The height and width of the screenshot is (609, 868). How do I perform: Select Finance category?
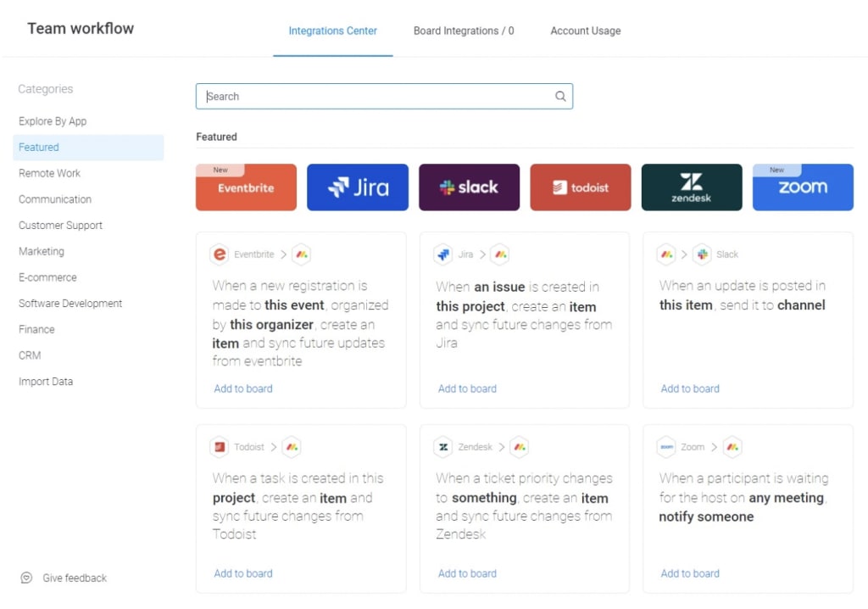[x=36, y=330]
